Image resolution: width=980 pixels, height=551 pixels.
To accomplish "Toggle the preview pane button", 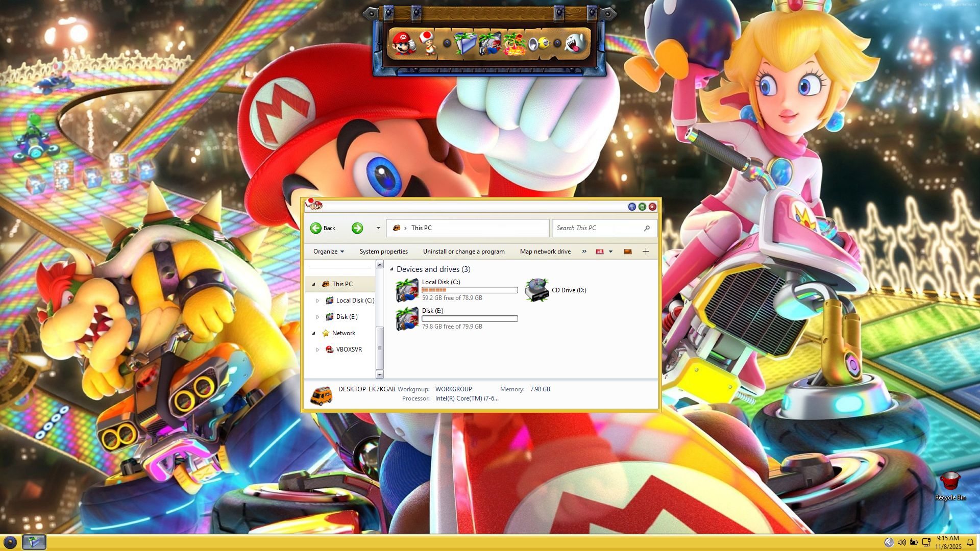I will 628,252.
